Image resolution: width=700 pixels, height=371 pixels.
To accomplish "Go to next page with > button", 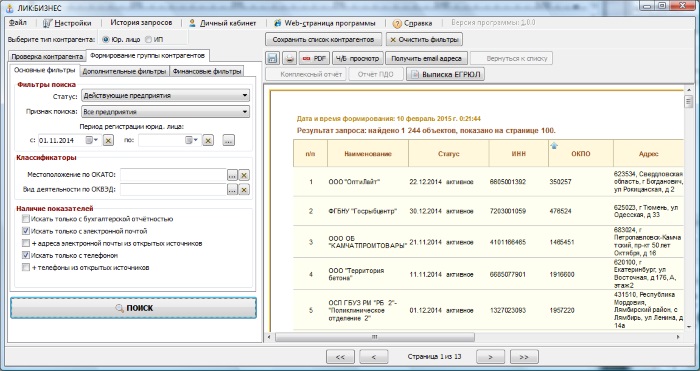I will [490, 357].
